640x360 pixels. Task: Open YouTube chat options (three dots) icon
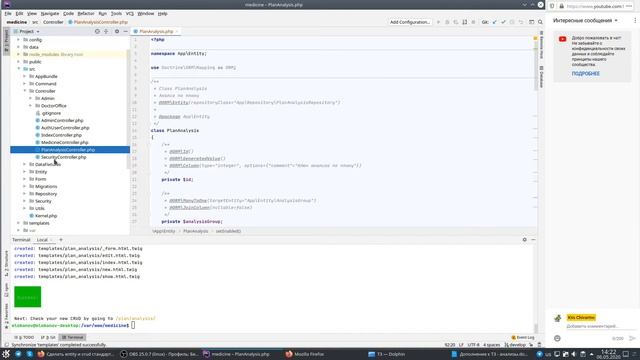coord(635,20)
